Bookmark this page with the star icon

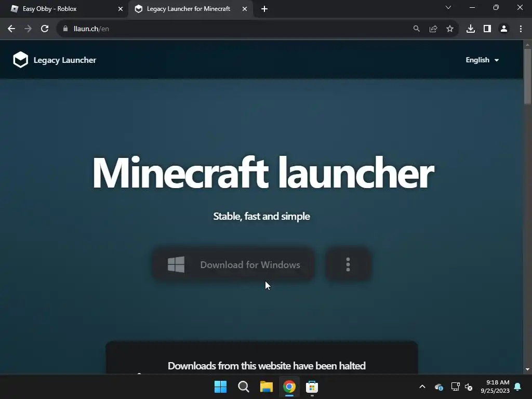click(x=450, y=29)
